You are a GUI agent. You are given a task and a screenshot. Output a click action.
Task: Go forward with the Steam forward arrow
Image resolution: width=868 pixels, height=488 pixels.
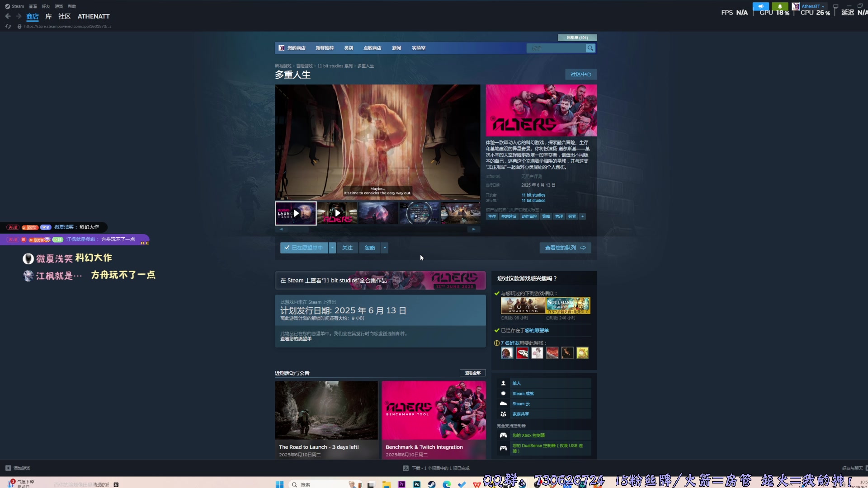(x=19, y=16)
